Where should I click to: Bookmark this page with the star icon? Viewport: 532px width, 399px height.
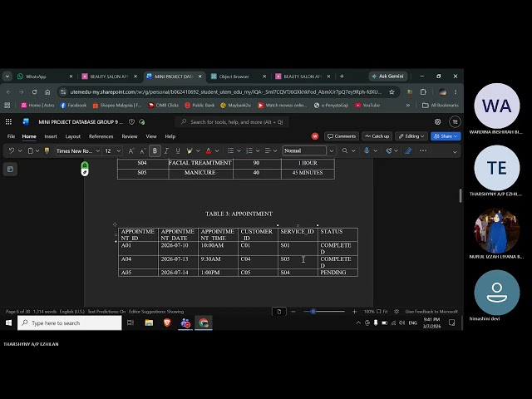[392, 92]
